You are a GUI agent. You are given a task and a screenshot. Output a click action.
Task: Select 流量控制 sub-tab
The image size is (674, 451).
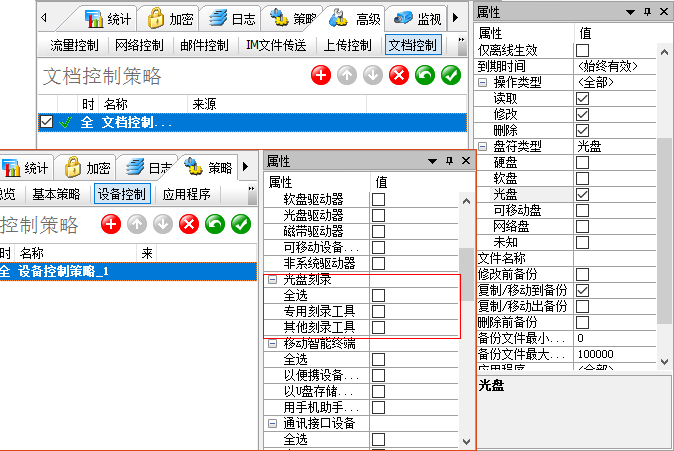(74, 45)
